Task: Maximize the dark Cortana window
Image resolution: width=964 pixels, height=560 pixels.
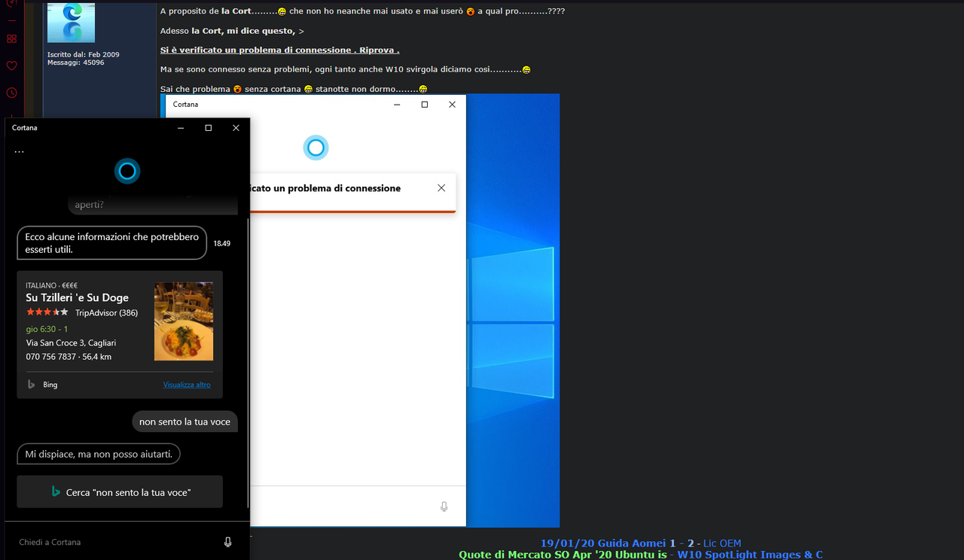Action: coord(209,128)
